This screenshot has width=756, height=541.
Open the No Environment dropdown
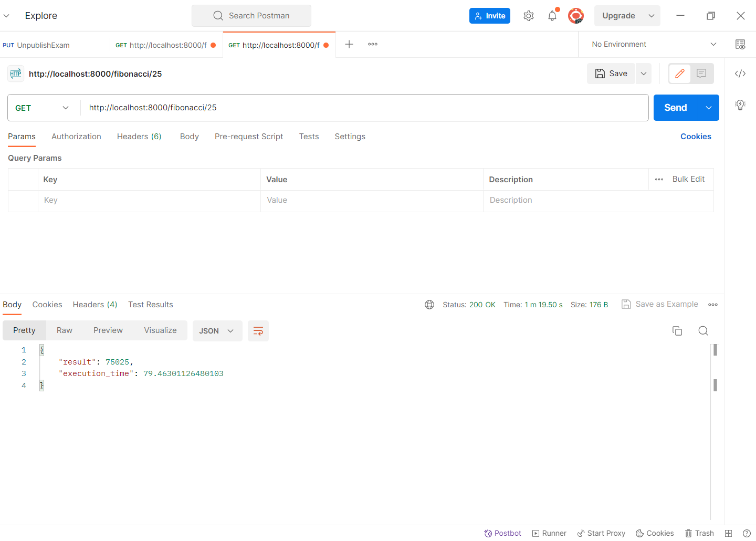[x=654, y=44]
